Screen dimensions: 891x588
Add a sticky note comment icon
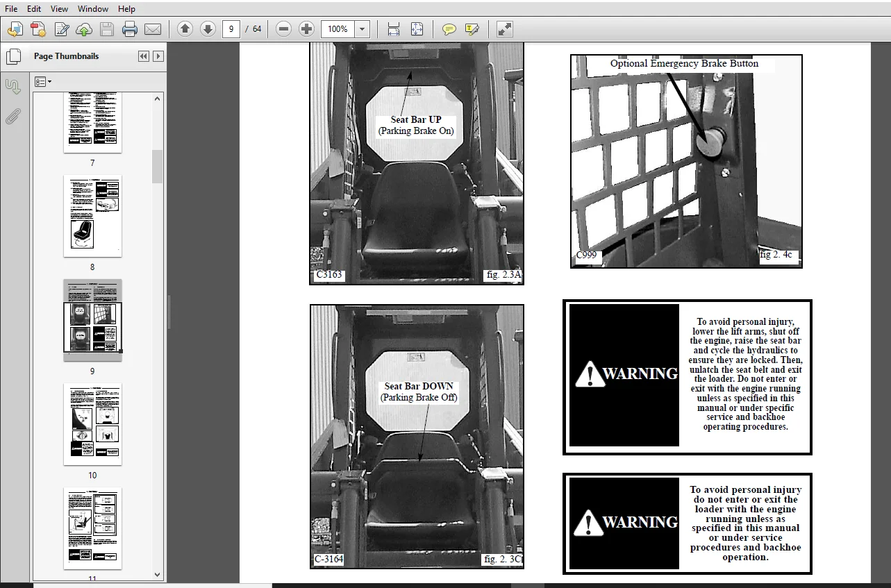pyautogui.click(x=449, y=29)
